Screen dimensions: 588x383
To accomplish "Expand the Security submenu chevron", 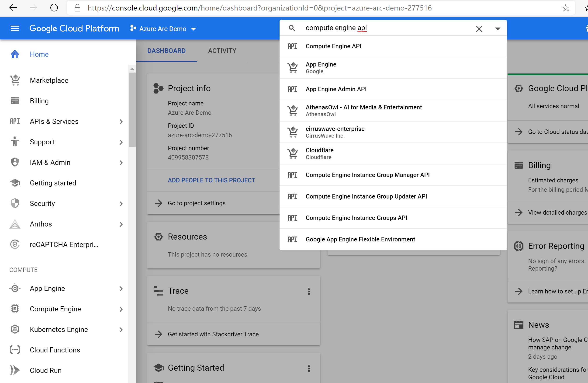I will [x=121, y=204].
